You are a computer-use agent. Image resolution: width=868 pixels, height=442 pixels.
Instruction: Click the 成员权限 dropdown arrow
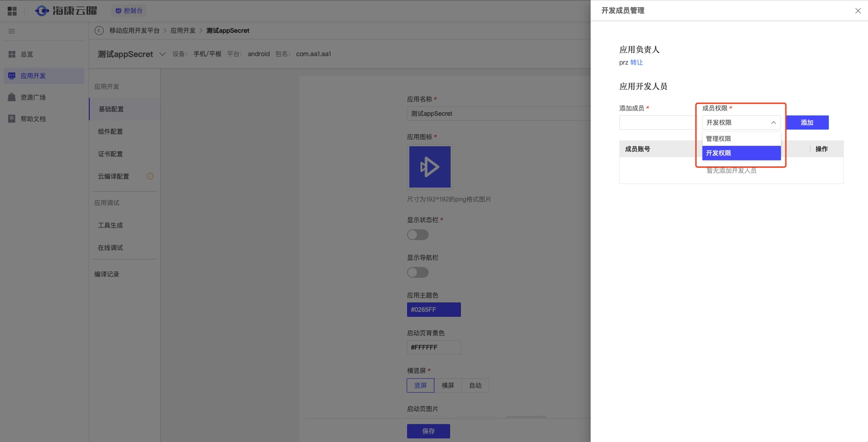(x=773, y=123)
